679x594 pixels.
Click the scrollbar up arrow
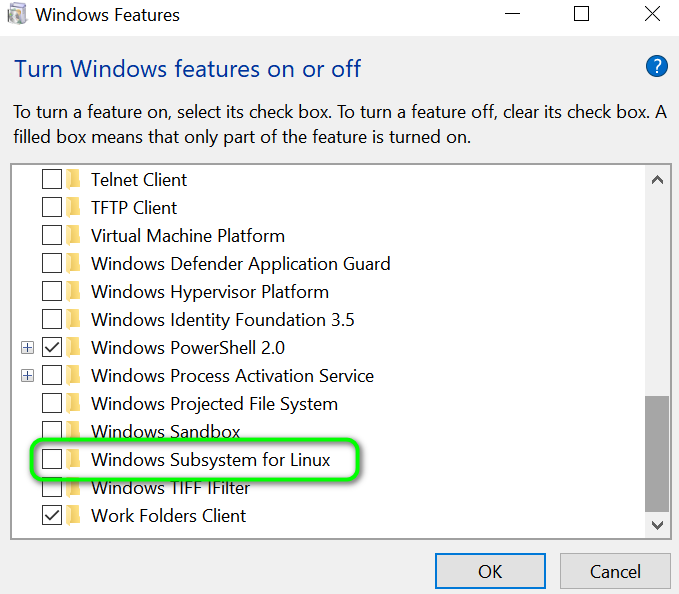[657, 181]
